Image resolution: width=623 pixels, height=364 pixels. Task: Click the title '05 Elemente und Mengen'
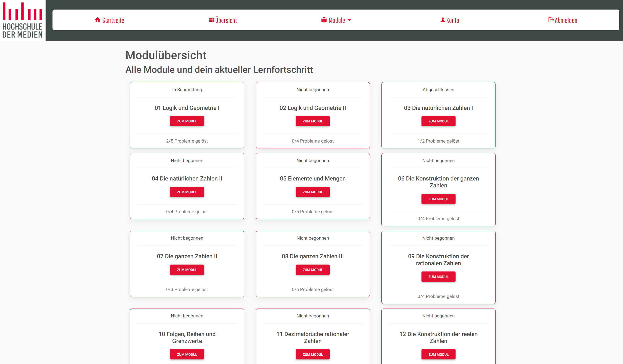point(313,179)
